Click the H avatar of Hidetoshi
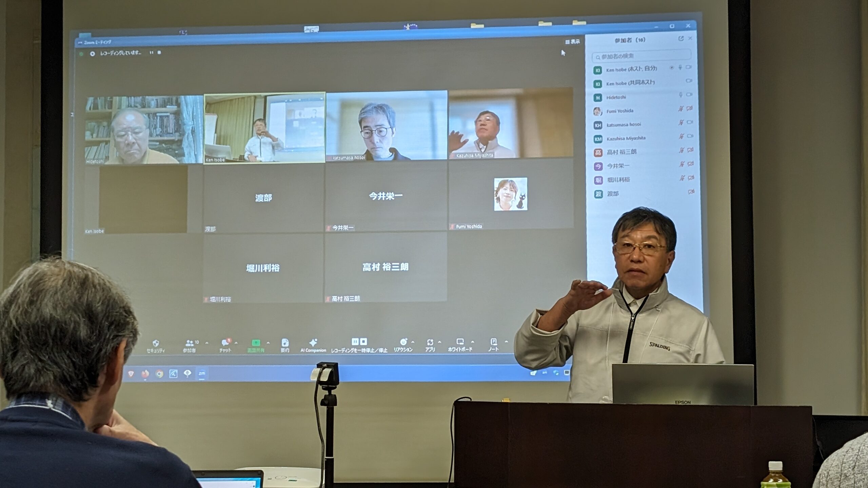Screen dimensions: 868x488 point(597,98)
